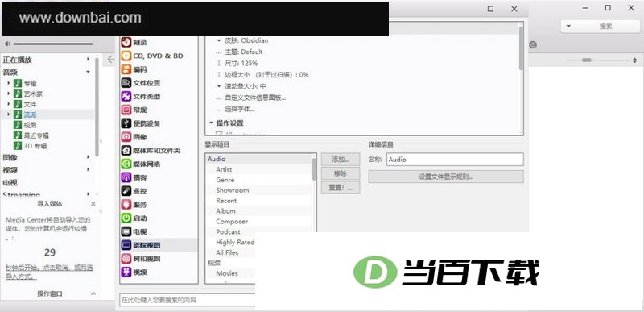Image resolution: width=644 pixels, height=312 pixels.
Task: Click the 专辑 music note icon
Action: (x=18, y=84)
